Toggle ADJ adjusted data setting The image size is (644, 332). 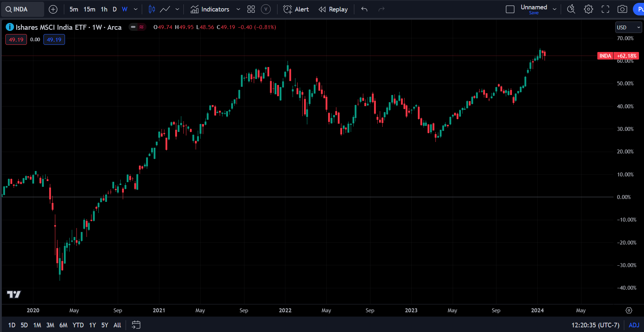pyautogui.click(x=634, y=325)
